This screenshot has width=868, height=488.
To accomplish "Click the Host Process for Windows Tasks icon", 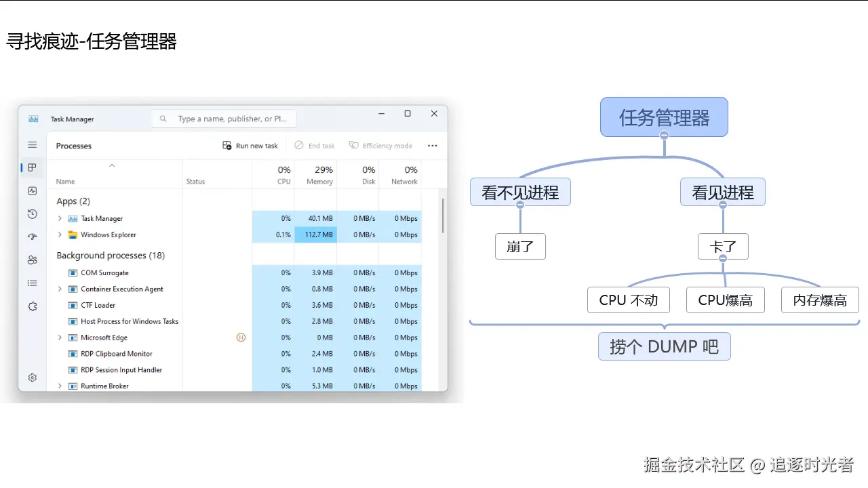I will tap(73, 321).
